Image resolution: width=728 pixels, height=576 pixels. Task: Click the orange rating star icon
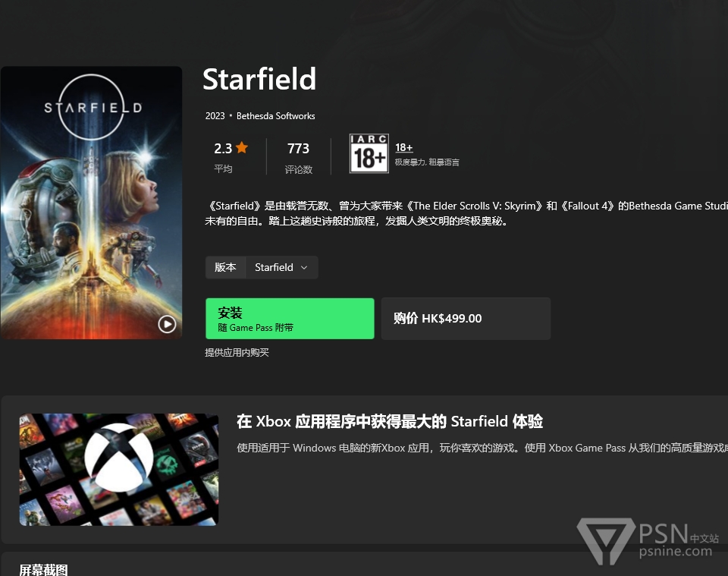[242, 148]
